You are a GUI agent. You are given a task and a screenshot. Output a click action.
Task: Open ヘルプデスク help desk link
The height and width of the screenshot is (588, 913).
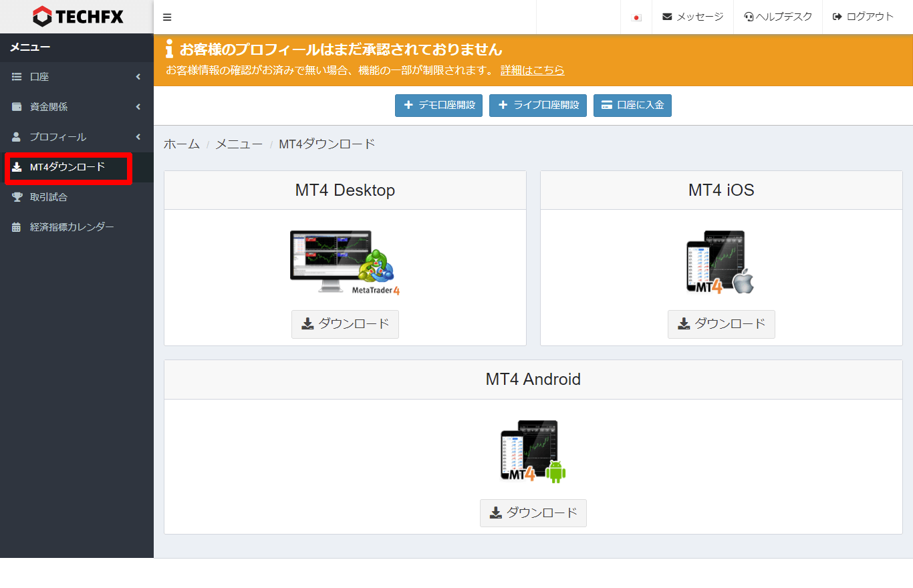(777, 17)
